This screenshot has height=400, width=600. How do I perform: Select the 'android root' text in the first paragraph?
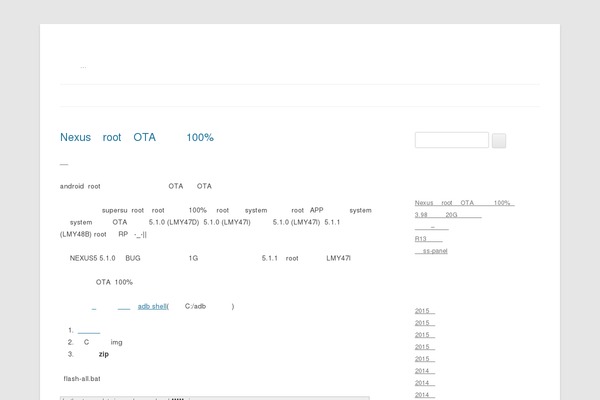pyautogui.click(x=80, y=186)
